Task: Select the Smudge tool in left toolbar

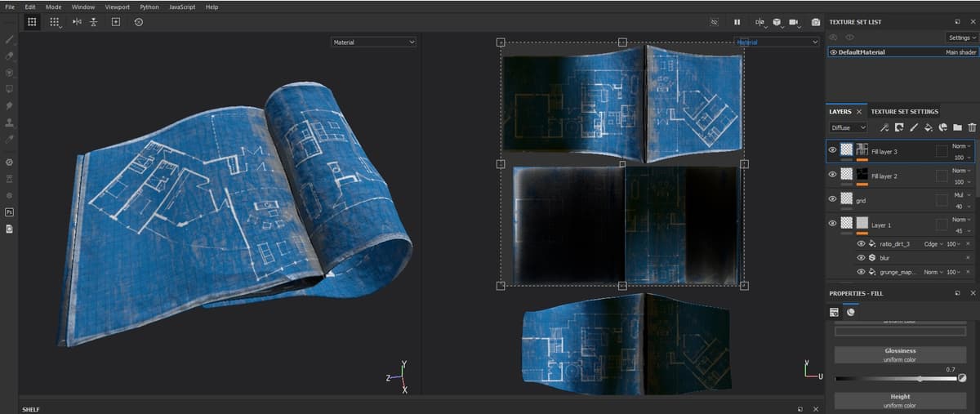Action: point(10,105)
